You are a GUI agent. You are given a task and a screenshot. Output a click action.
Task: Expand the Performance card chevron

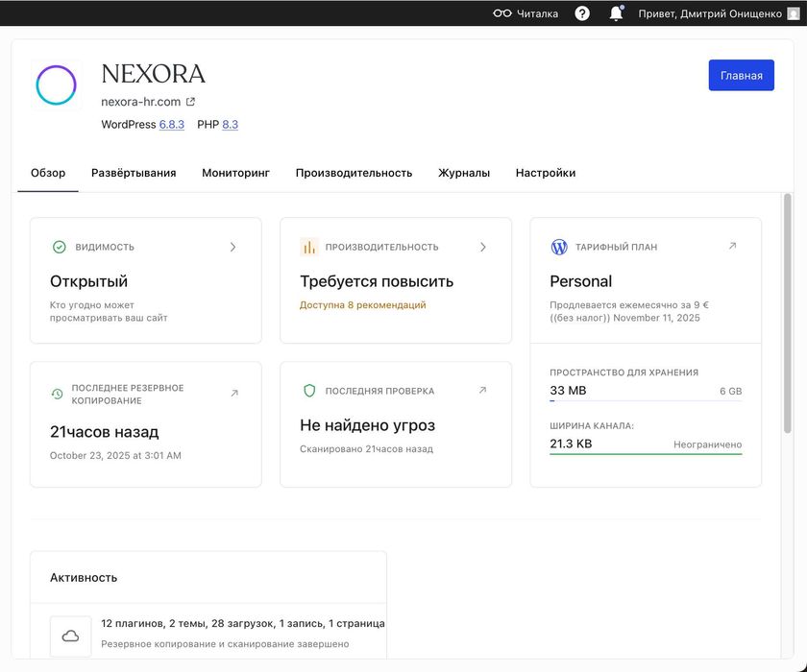(482, 247)
